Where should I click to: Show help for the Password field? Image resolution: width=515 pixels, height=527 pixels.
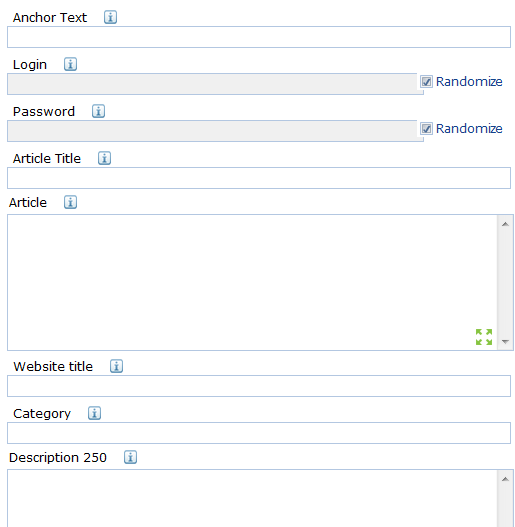click(x=98, y=111)
